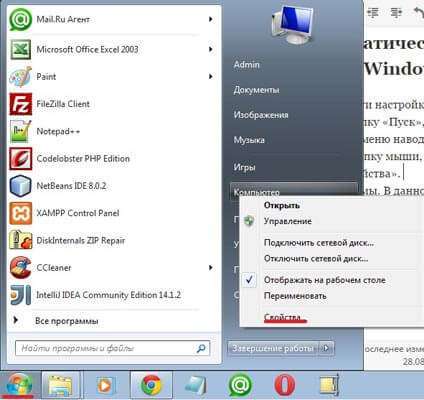Screen dimensions: 424x400
Task: Click the undo arrow in document toolbar
Action: [x=418, y=13]
